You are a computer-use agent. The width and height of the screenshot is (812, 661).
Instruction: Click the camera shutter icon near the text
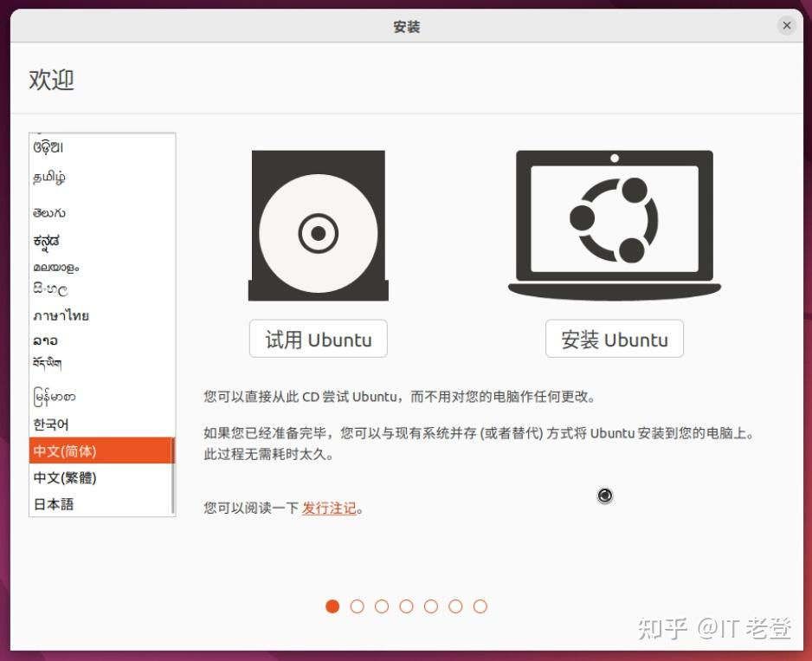(604, 496)
